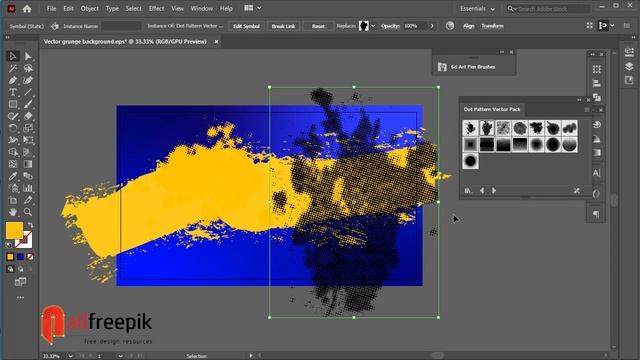Choose the Curvature tool
Viewport: 640px width, 360px height.
[x=28, y=80]
